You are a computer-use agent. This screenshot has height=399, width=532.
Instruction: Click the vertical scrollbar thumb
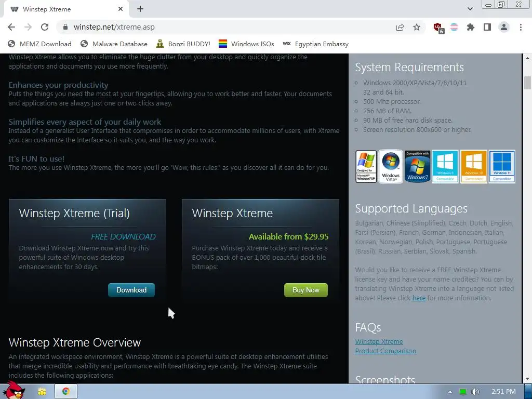[x=527, y=83]
